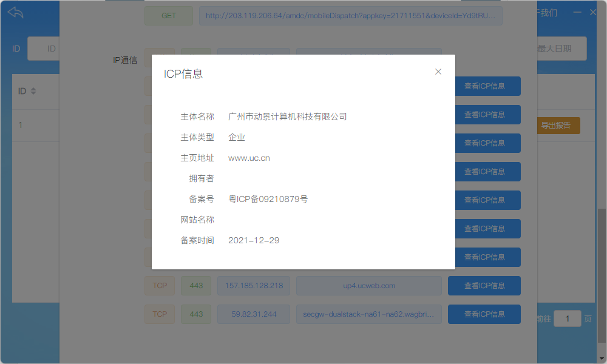The image size is (607, 364).
Task: Sort the table by ID column
Action: tap(33, 91)
